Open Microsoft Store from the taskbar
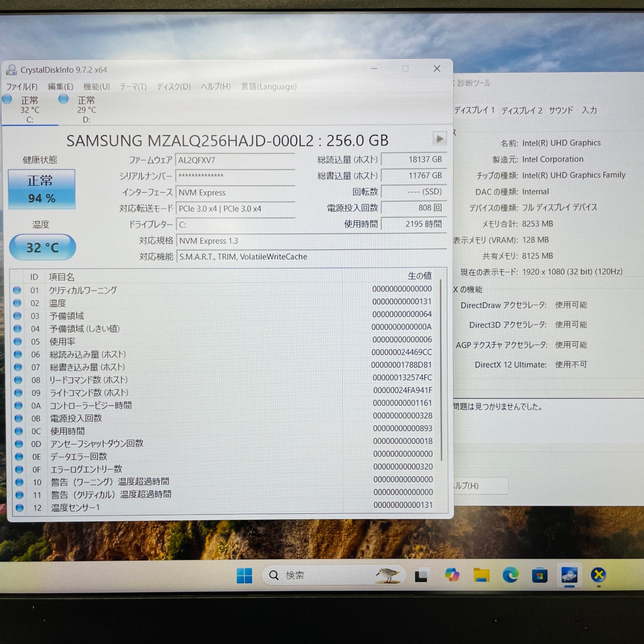 (539, 575)
